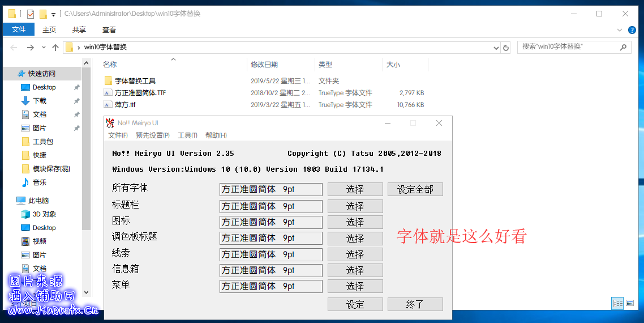Click the 终了 exit button
644x323 pixels.
pos(415,304)
